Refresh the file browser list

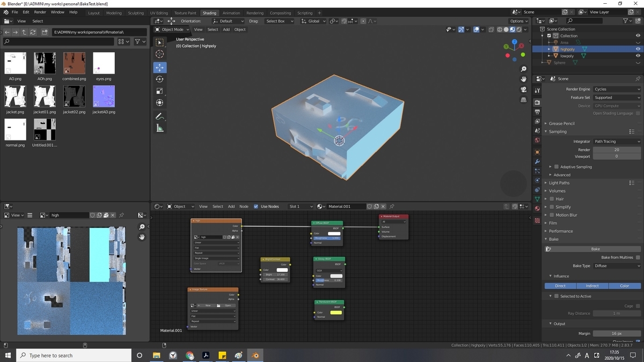pyautogui.click(x=33, y=32)
